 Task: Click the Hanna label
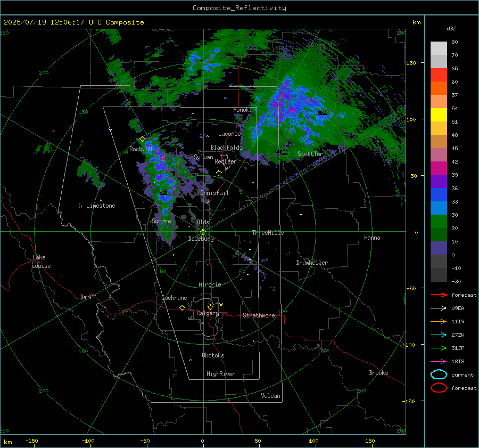pos(372,238)
